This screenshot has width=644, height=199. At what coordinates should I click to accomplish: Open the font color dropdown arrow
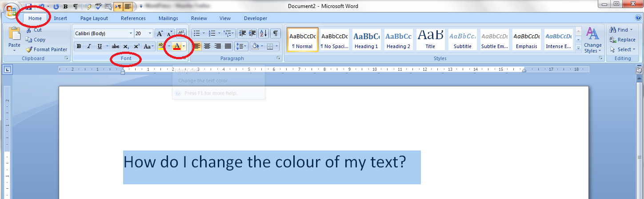click(x=184, y=46)
